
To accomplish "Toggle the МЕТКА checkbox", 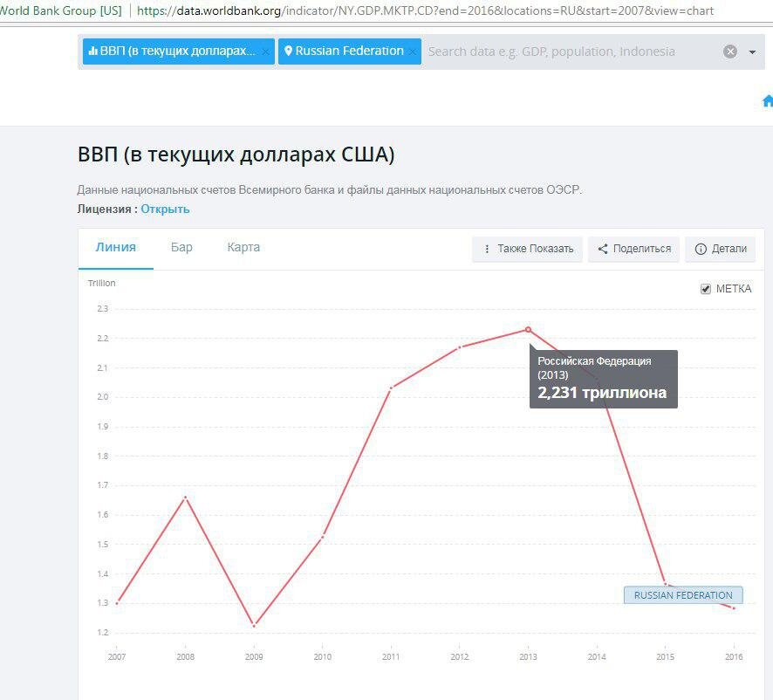I will pos(706,289).
